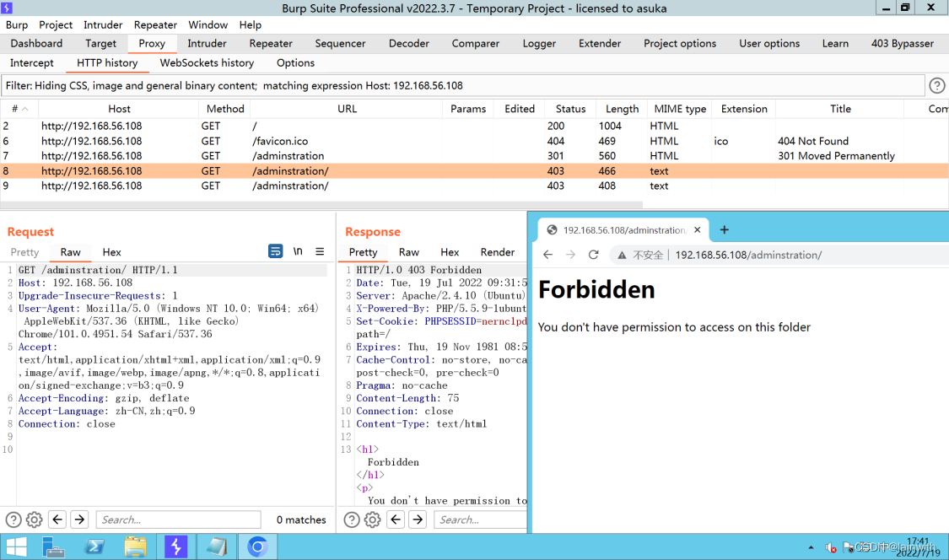This screenshot has height=560, width=949.
Task: Open the Request panel hamburger menu
Action: click(x=320, y=251)
